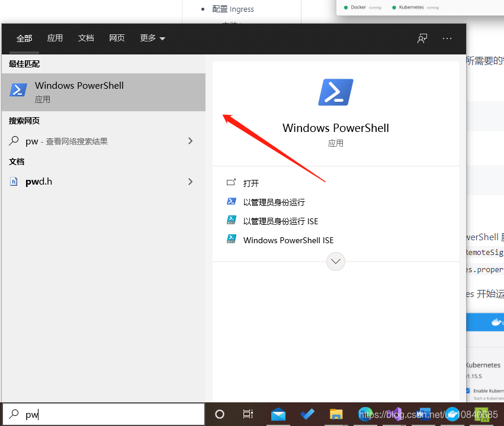Viewport: 504px width, 426px height.
Task: Click the magnifier icon beside pw web result
Action: pos(14,141)
